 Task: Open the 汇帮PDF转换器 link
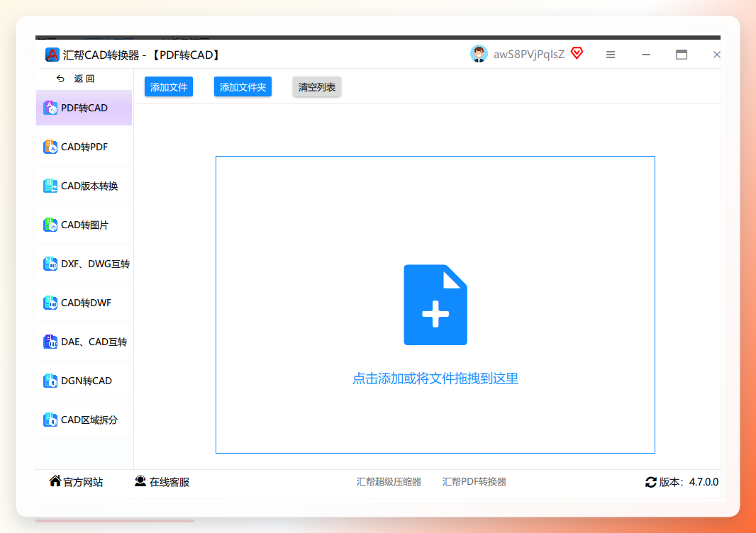[474, 482]
